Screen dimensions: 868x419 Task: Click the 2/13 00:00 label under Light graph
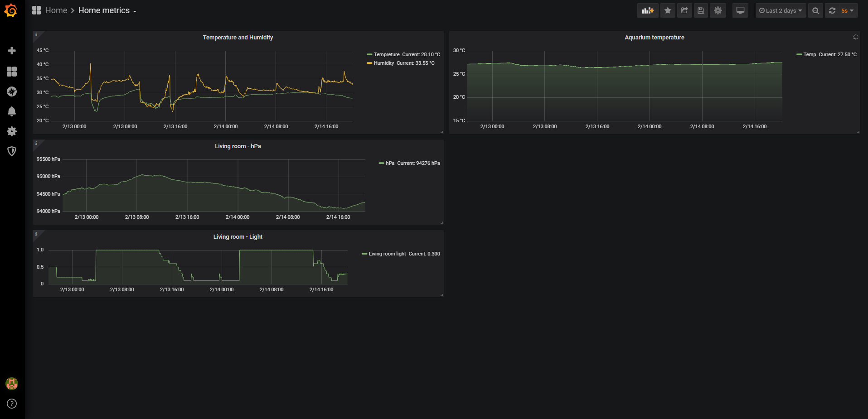click(72, 289)
